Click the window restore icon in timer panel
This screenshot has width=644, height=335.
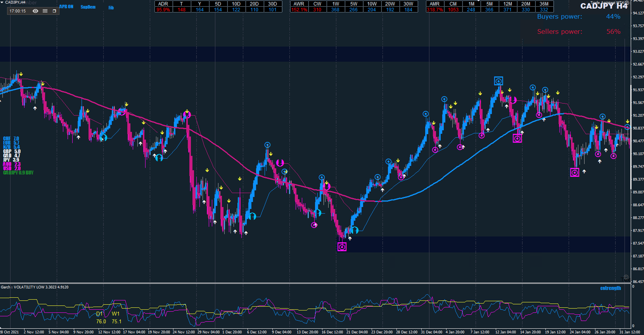pos(54,11)
